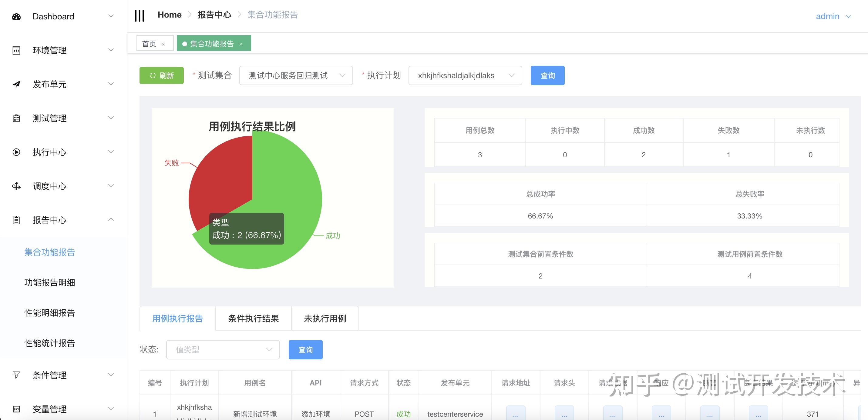This screenshot has width=868, height=420.
Task: Open the 状态 值类型 dropdown
Action: 223,350
